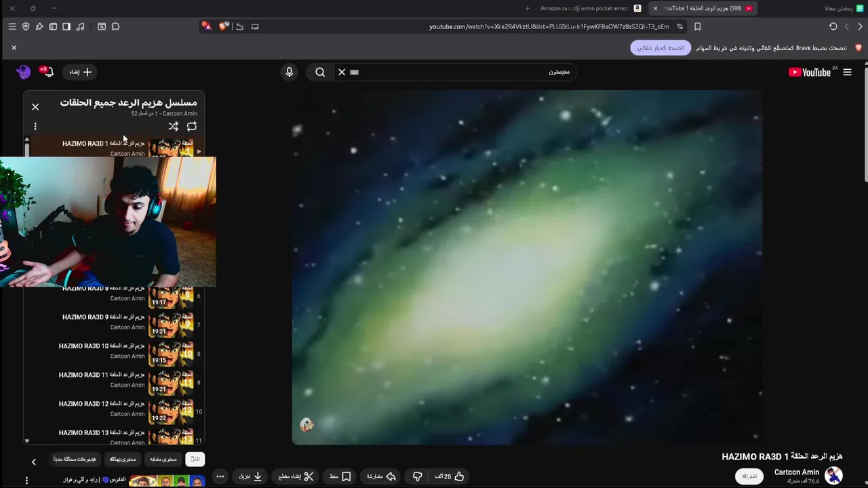Open the YouTube guide hamburger menu
Image resolution: width=868 pixels, height=488 pixels.
(x=847, y=72)
